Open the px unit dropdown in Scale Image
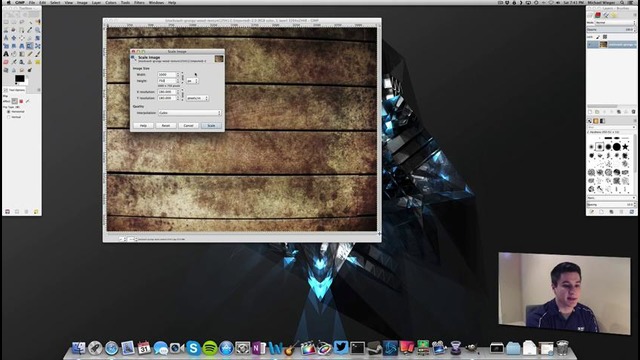The width and height of the screenshot is (640, 360). 192,81
